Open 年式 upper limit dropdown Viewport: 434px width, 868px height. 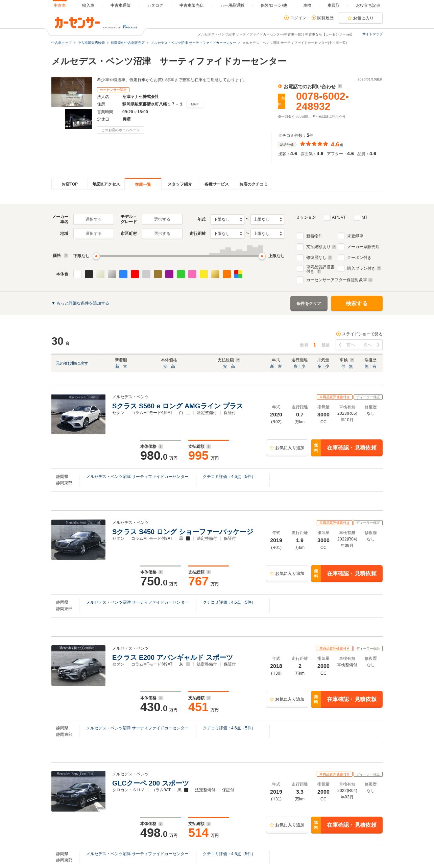click(x=267, y=219)
